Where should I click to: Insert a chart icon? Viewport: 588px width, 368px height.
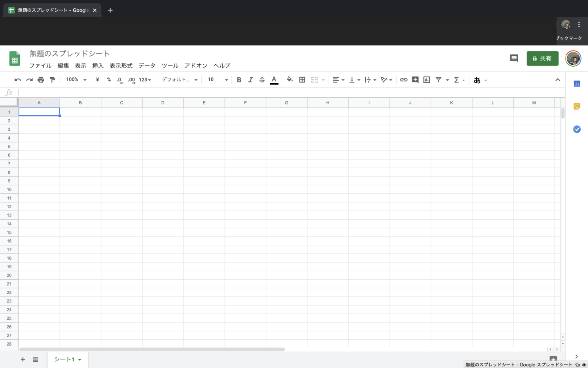(x=427, y=80)
